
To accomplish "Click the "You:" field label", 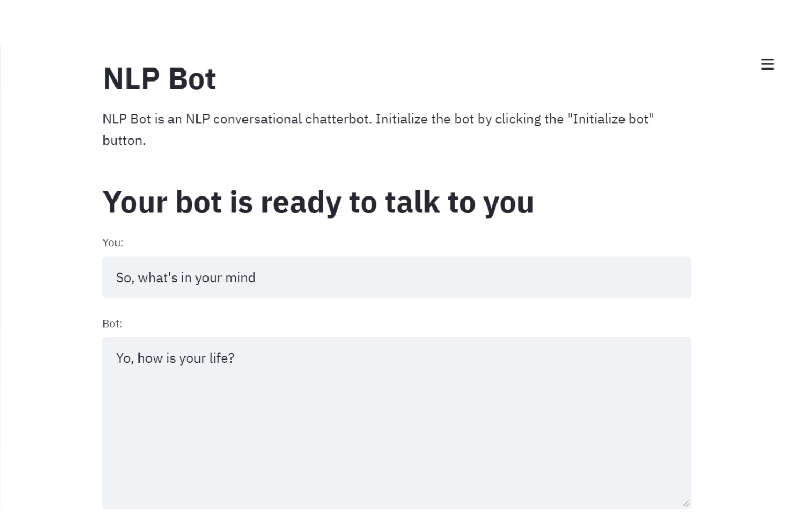I will click(113, 242).
